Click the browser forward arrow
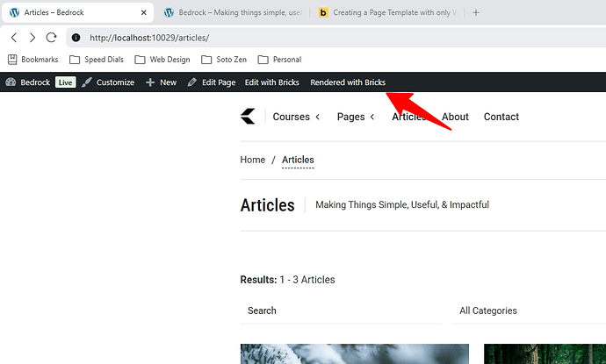The height and width of the screenshot is (364, 606). pyautogui.click(x=33, y=39)
